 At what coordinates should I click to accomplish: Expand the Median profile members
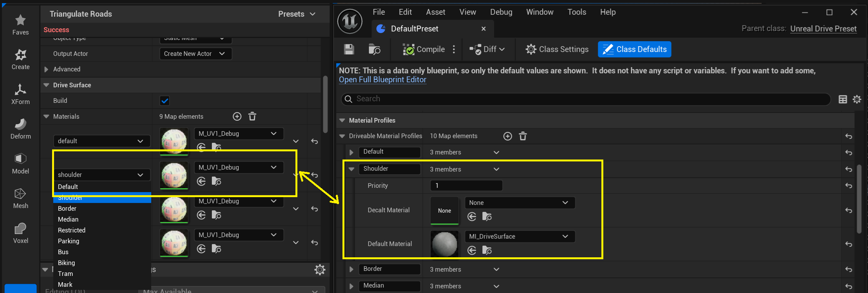click(351, 286)
